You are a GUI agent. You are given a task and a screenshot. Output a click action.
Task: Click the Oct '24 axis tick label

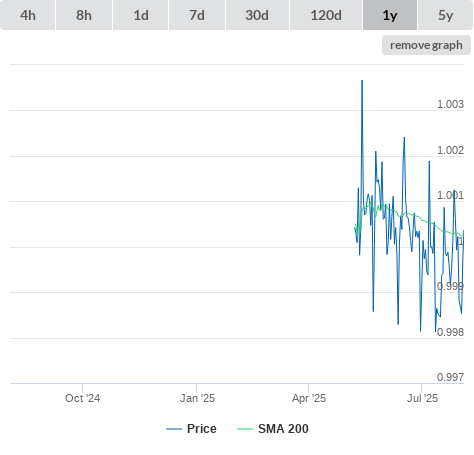[x=82, y=398]
